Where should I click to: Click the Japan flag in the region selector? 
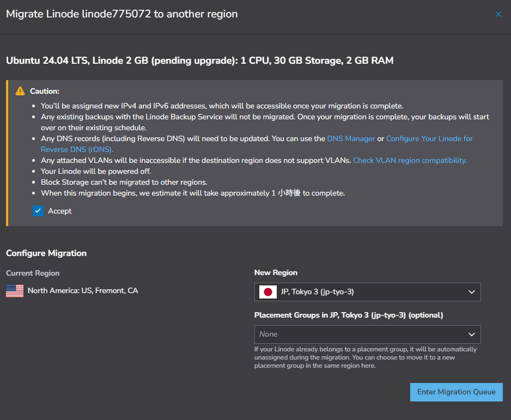(267, 291)
